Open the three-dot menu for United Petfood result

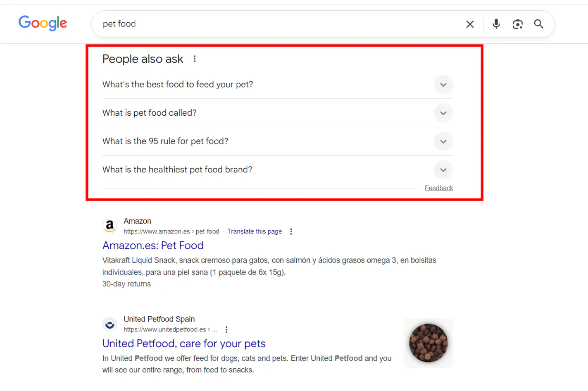pyautogui.click(x=226, y=329)
